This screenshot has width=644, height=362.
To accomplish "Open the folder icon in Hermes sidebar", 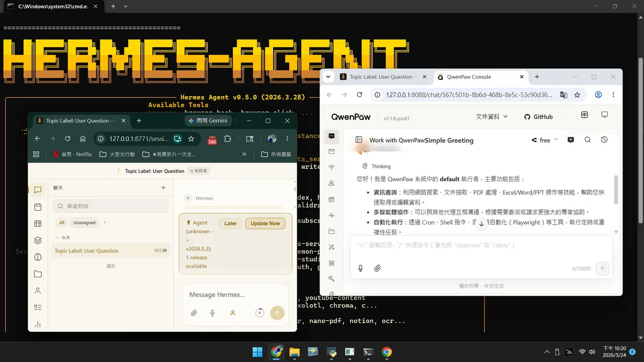I will point(38,274).
